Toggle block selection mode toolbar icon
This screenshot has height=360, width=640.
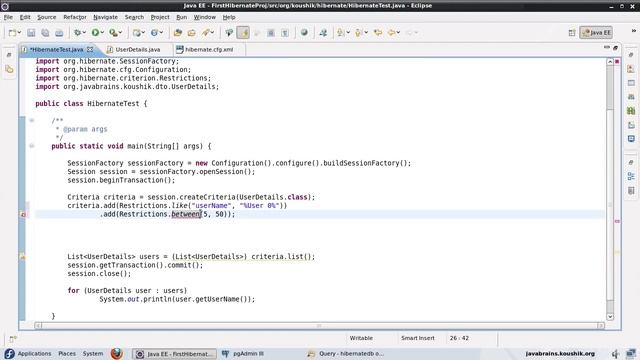point(271,33)
